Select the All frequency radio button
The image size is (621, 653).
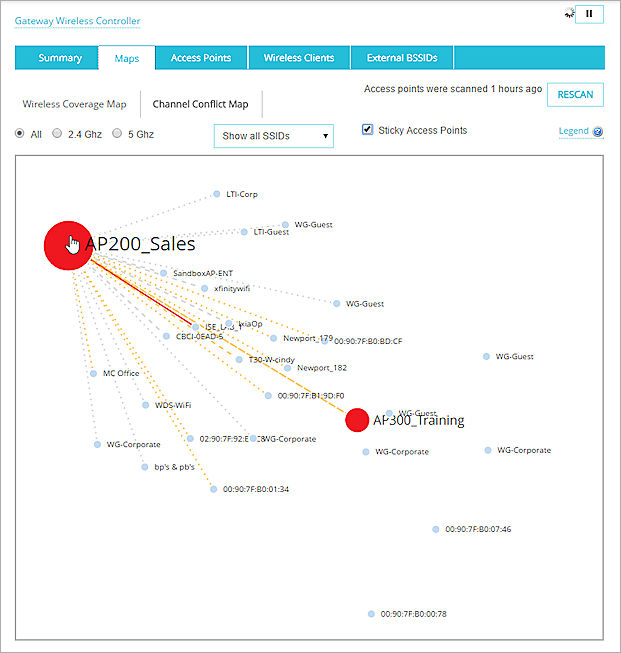tap(20, 133)
